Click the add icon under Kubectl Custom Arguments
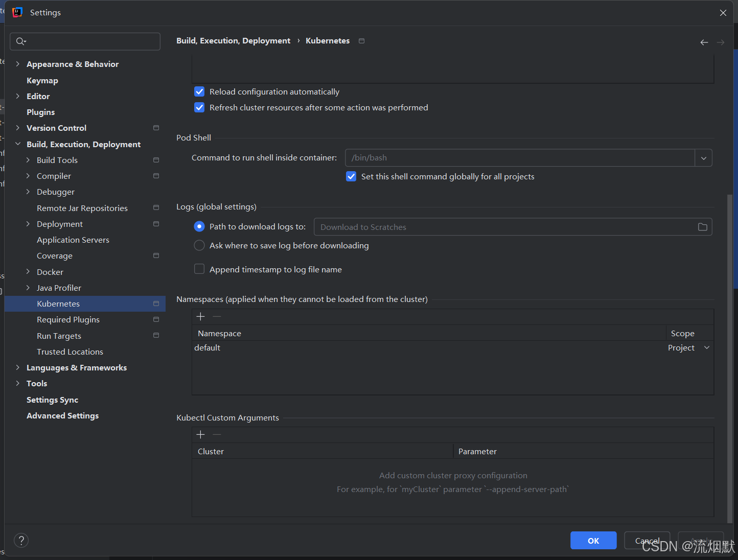Screen dimensions: 738x560 pos(200,434)
